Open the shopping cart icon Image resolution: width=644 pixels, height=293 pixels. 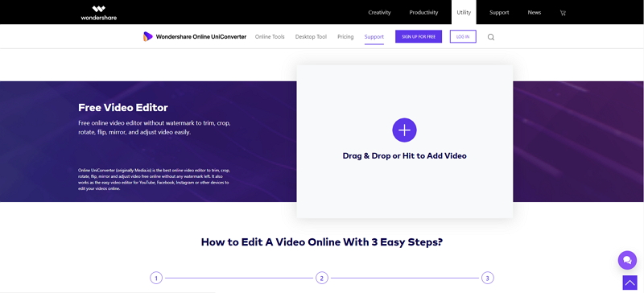click(x=563, y=13)
